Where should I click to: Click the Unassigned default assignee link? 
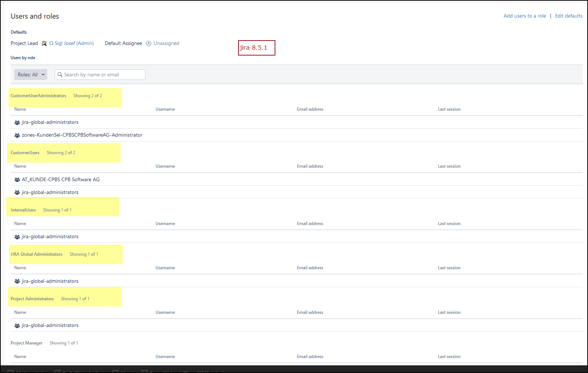click(x=166, y=43)
